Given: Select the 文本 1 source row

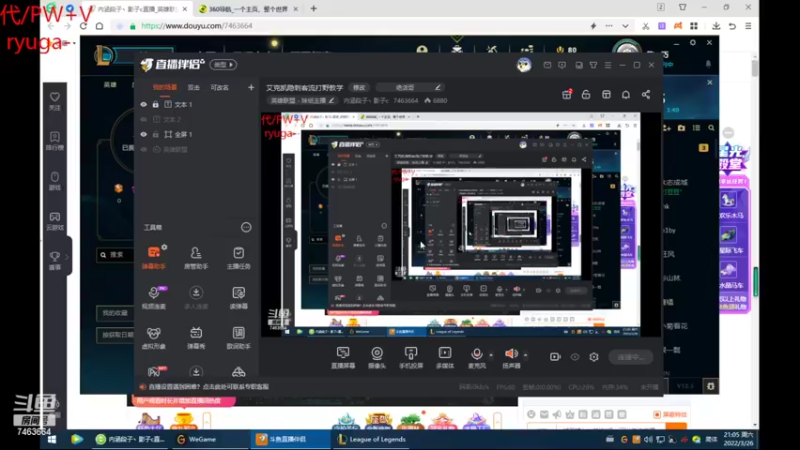Looking at the screenshot, I should coord(197,104).
